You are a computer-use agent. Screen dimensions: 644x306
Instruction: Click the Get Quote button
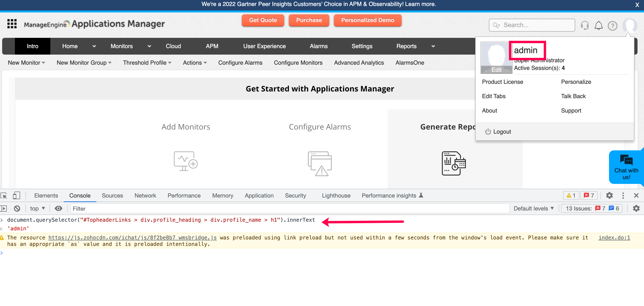click(x=263, y=20)
